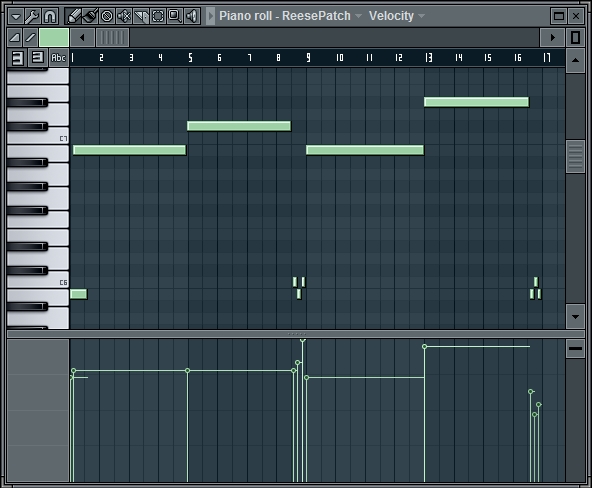Click the green note color swatch
Image resolution: width=592 pixels, height=488 pixels.
54,37
